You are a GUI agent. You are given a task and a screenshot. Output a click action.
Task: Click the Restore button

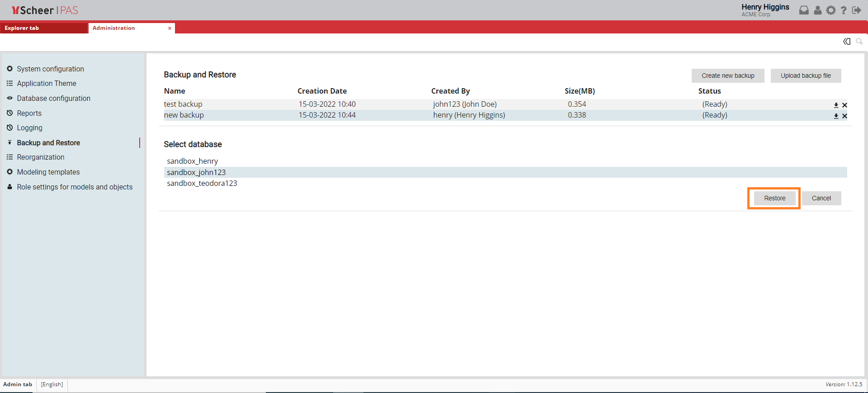774,198
